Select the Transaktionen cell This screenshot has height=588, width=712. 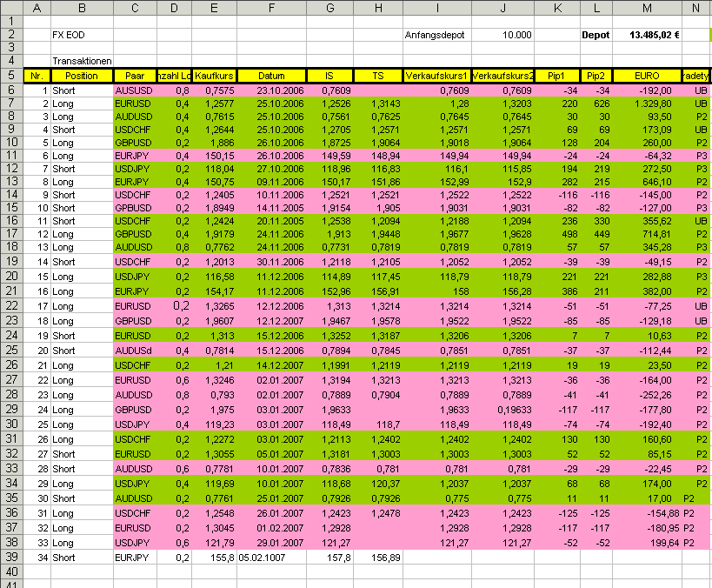point(81,61)
